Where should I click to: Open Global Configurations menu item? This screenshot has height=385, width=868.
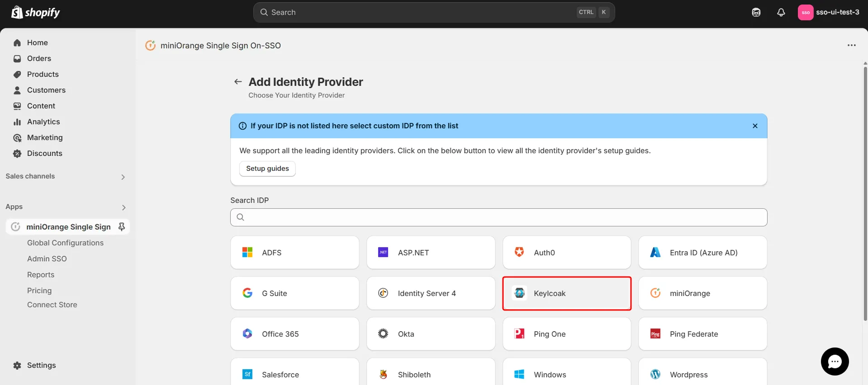point(65,243)
